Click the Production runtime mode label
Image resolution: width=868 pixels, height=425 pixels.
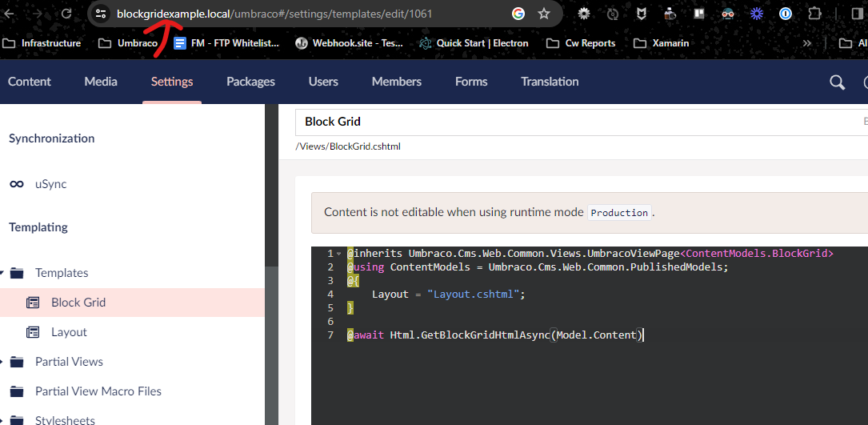coord(619,213)
